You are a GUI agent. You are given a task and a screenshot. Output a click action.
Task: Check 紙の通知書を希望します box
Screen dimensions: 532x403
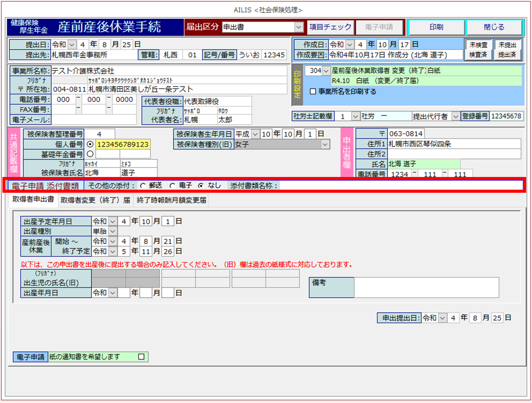click(x=141, y=357)
